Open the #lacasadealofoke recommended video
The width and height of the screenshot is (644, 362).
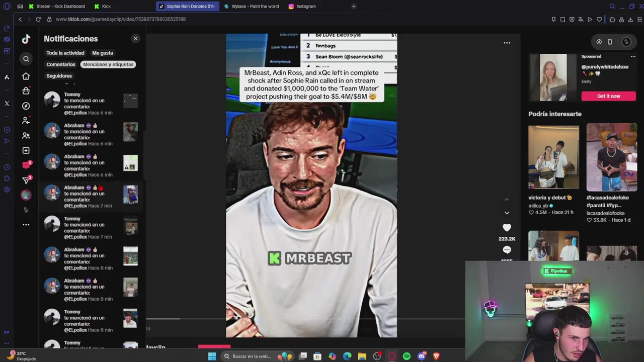click(612, 157)
